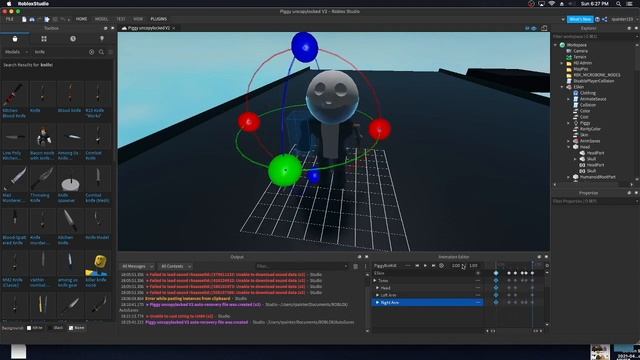Expand the Head animation track
The image size is (640, 360).
tap(378, 288)
